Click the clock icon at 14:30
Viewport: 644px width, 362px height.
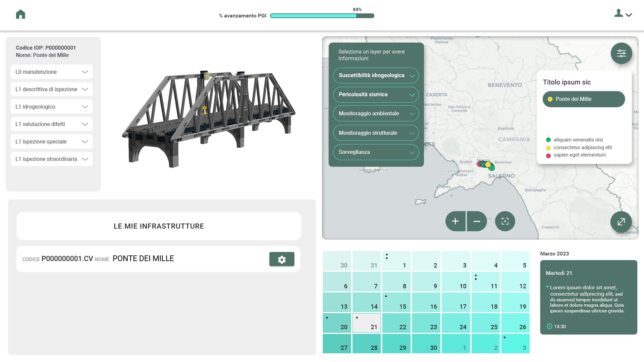coord(549,326)
